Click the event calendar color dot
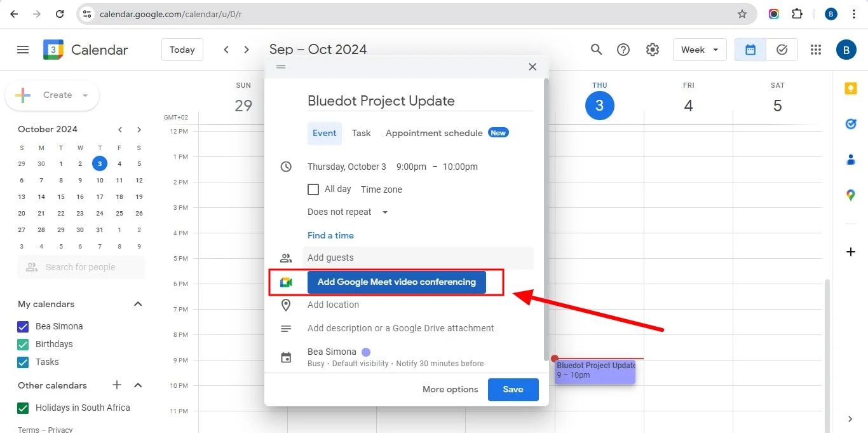The height and width of the screenshot is (433, 868). [x=366, y=352]
